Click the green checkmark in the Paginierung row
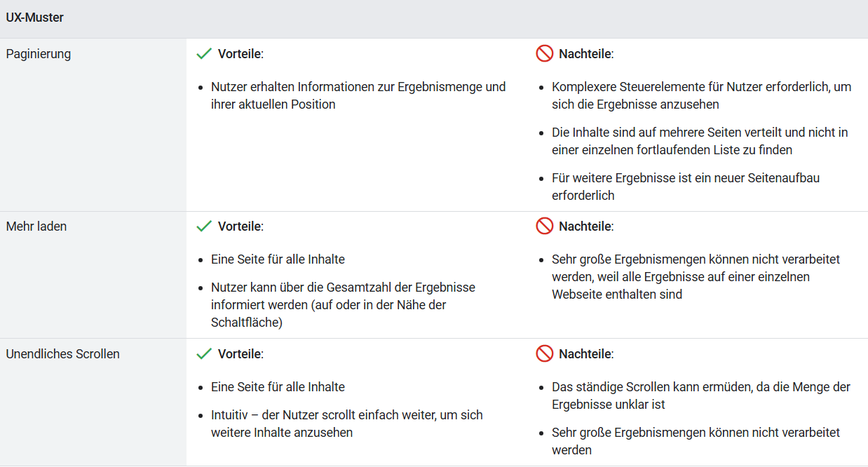The image size is (868, 467). coord(204,54)
